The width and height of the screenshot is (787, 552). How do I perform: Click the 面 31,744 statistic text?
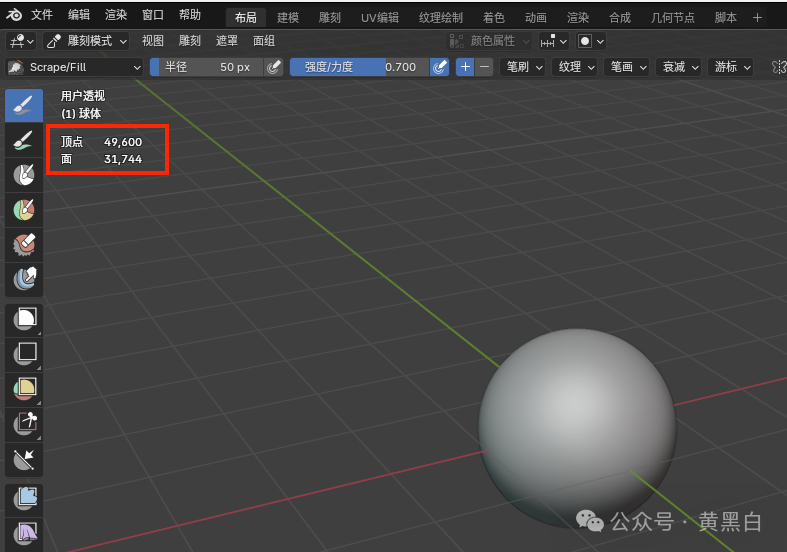pyautogui.click(x=101, y=159)
